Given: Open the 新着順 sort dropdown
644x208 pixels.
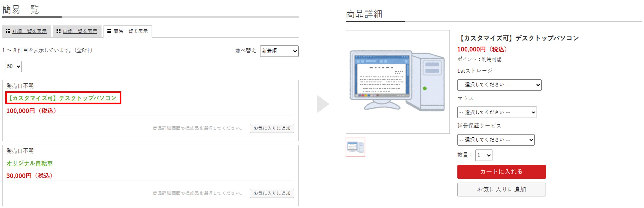Looking at the screenshot, I should point(279,51).
